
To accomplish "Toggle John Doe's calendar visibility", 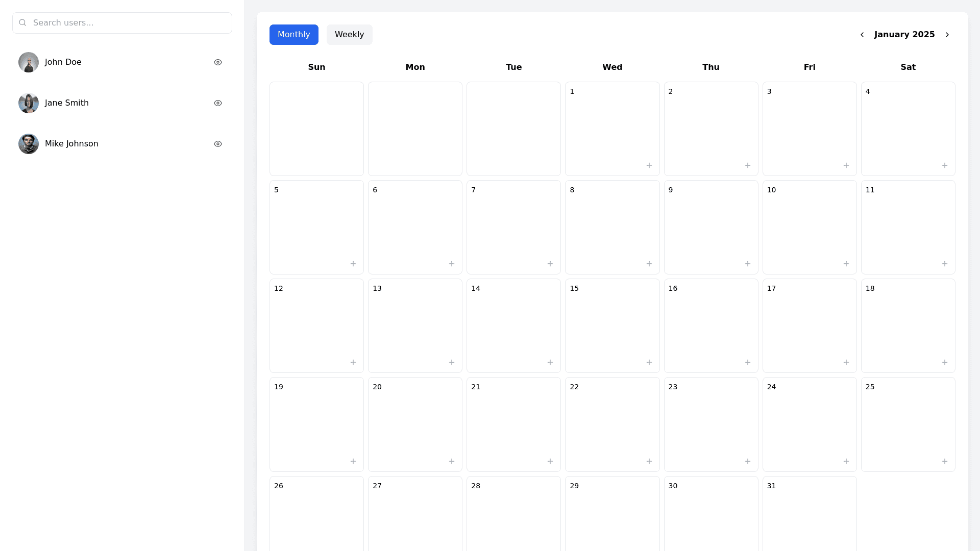I will (218, 62).
